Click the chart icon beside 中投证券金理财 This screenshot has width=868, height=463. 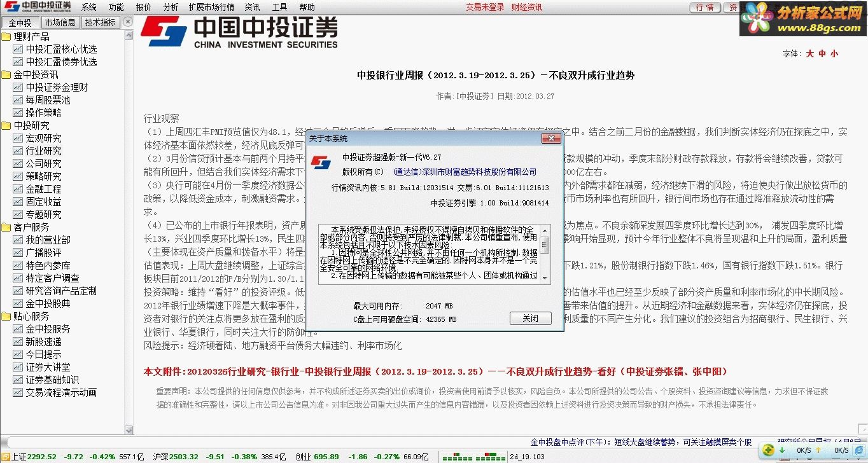click(x=18, y=87)
